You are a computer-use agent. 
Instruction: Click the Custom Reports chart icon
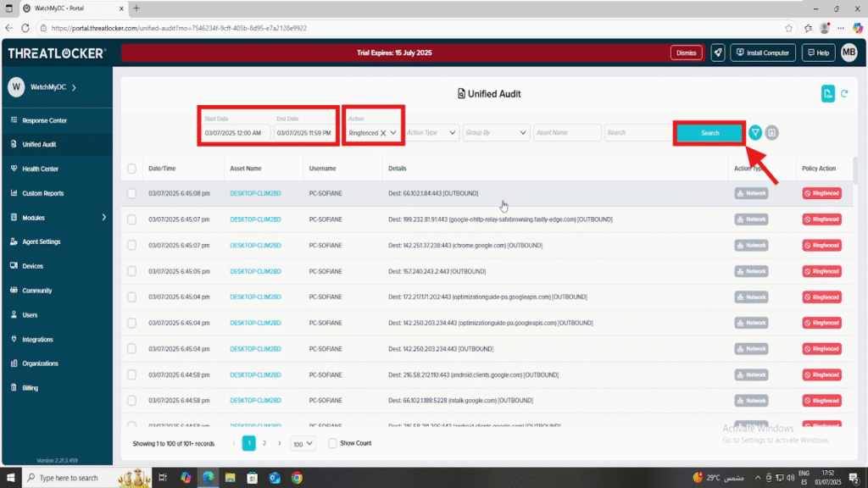pyautogui.click(x=14, y=193)
